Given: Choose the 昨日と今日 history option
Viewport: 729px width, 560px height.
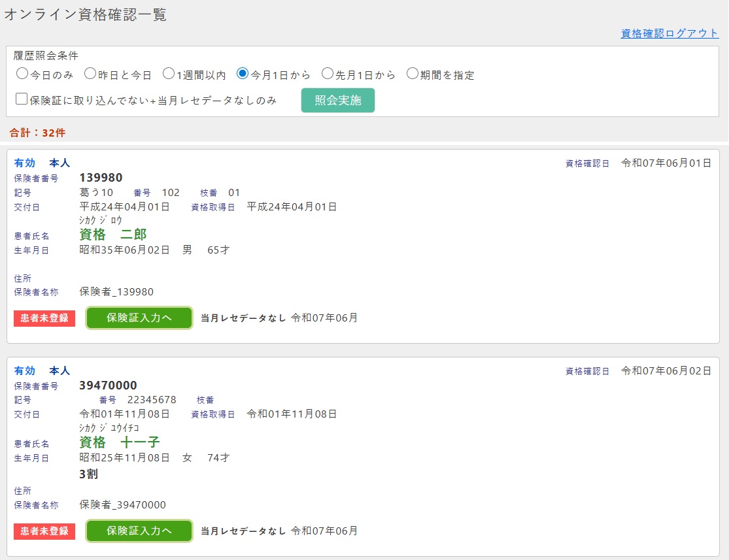Looking at the screenshot, I should [90, 74].
